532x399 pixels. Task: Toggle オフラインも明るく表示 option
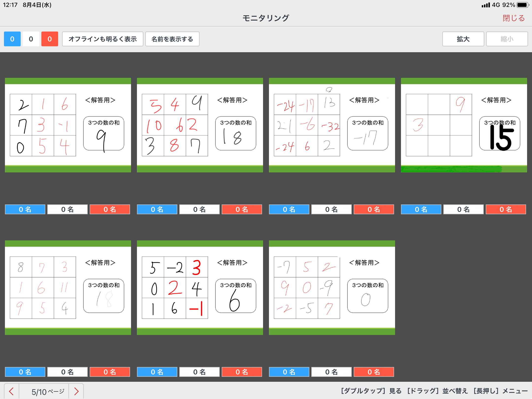tap(102, 39)
